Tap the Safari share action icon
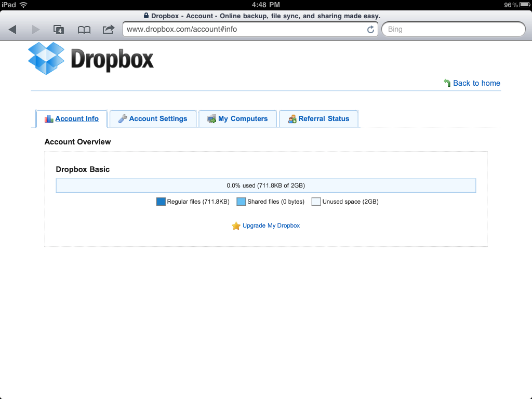The image size is (532, 399). coord(108,30)
